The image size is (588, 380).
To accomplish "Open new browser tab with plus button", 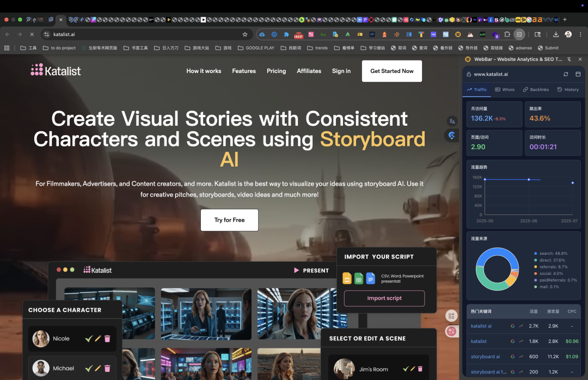I will coord(565,20).
